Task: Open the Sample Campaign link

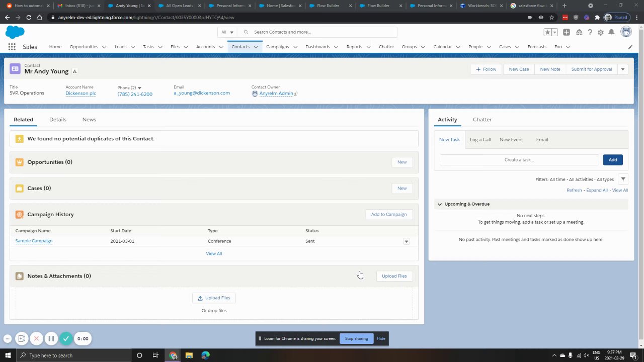Action: point(34,241)
